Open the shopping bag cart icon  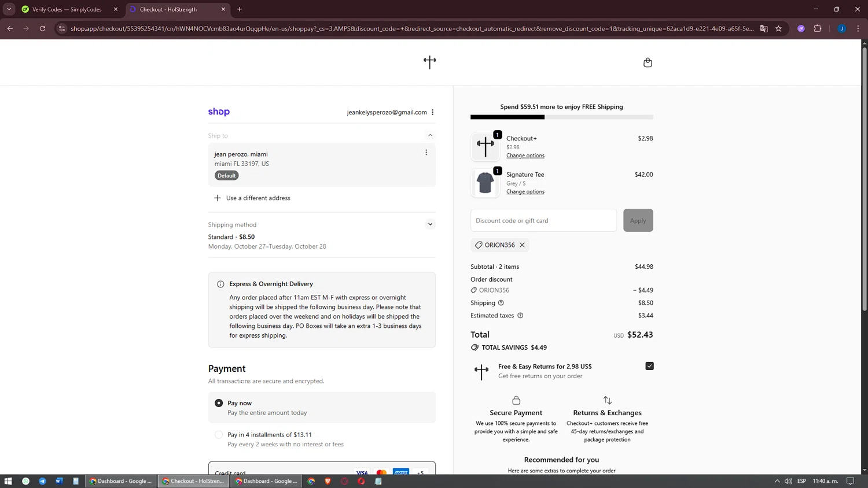click(648, 62)
